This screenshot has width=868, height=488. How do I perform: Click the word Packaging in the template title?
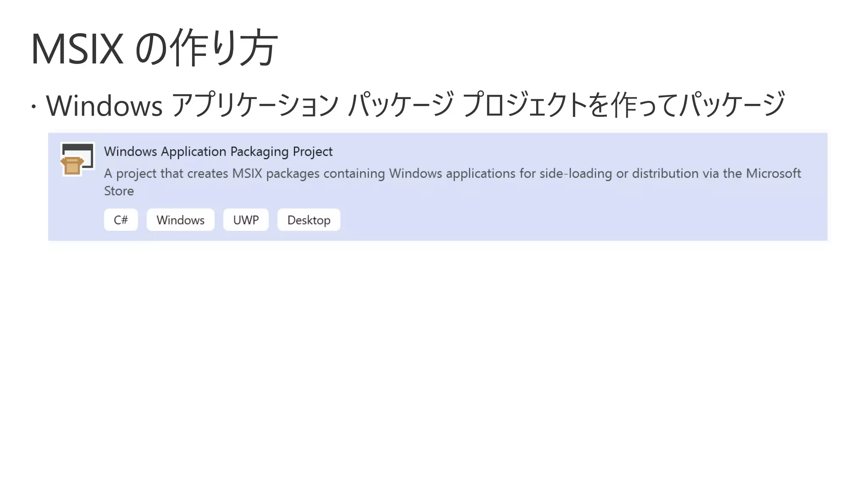(x=259, y=152)
